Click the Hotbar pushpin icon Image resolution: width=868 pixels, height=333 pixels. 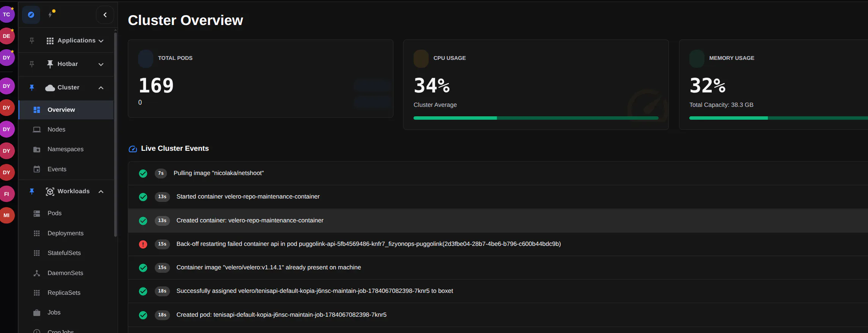(50, 64)
